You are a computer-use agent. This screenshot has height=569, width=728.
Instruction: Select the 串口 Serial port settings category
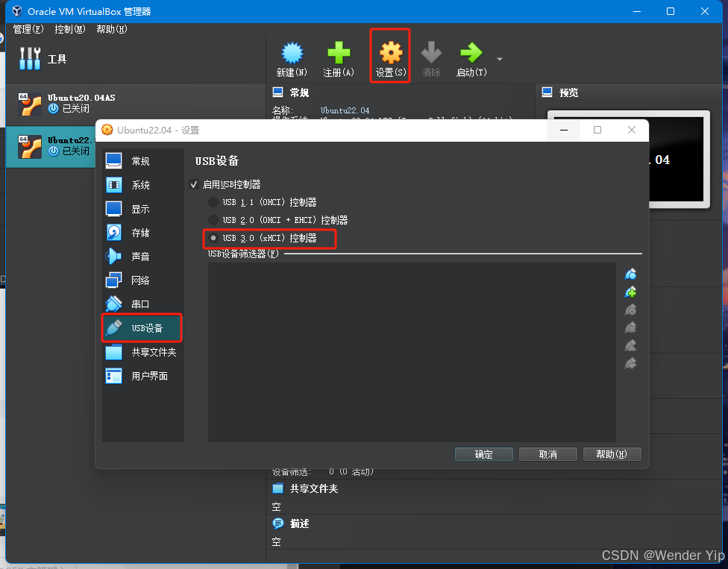pos(142,304)
